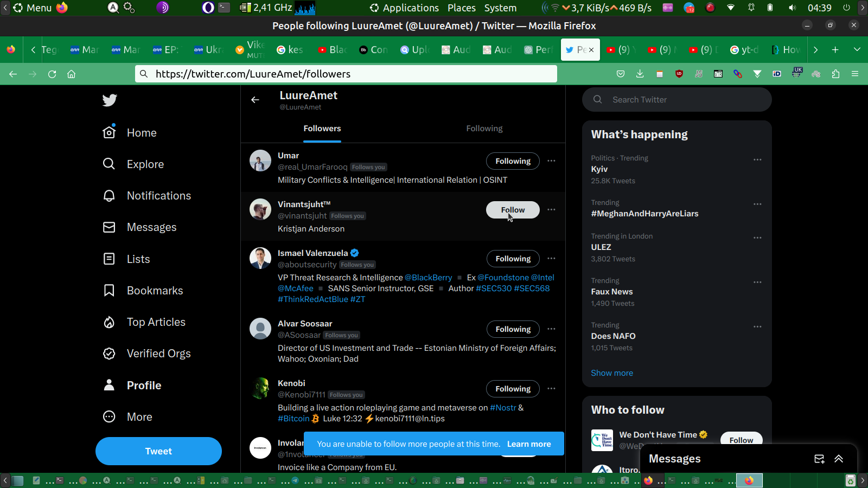Go to the Firefox home page

(71, 74)
